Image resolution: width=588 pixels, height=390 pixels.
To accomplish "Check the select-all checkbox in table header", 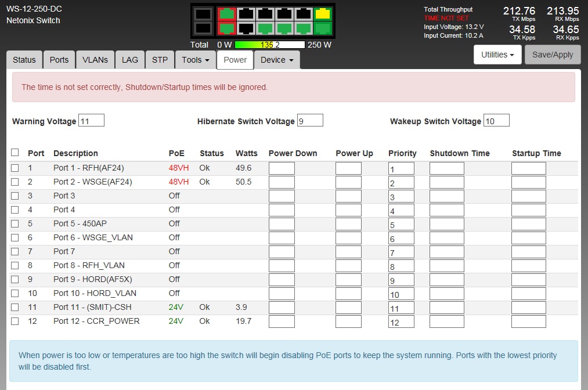I will click(15, 153).
